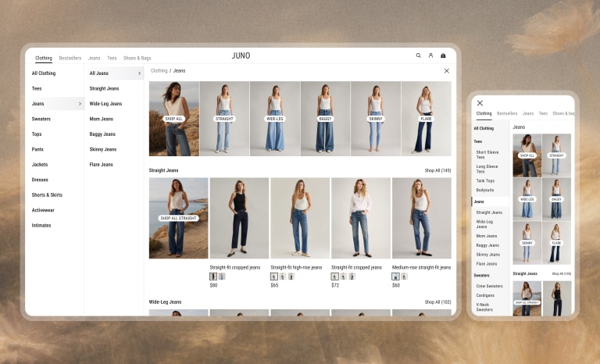Open mobile FLARE thumbnail
Screen dimensions: 600x364
(x=556, y=243)
